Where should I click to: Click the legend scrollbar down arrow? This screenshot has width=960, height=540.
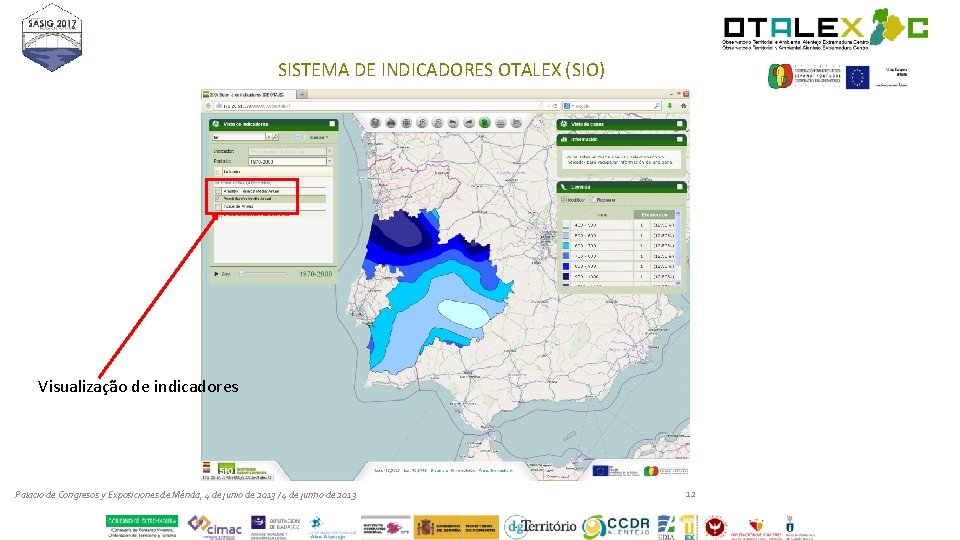(x=678, y=282)
